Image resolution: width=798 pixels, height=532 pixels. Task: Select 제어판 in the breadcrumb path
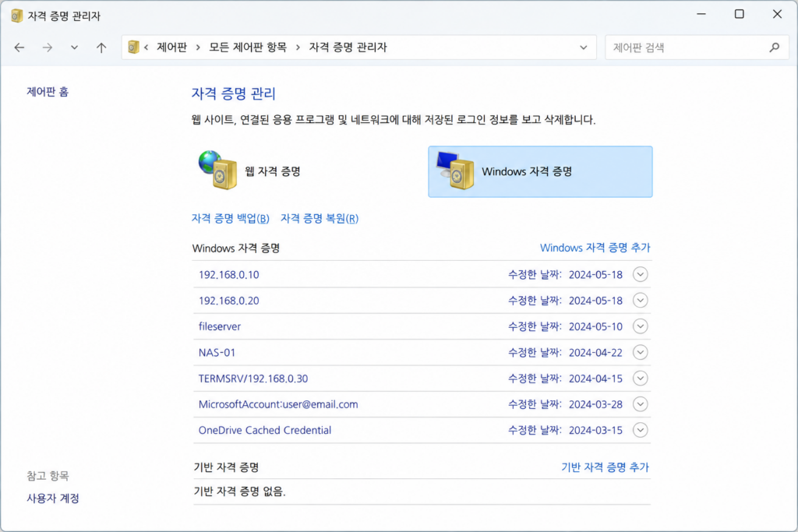(171, 48)
